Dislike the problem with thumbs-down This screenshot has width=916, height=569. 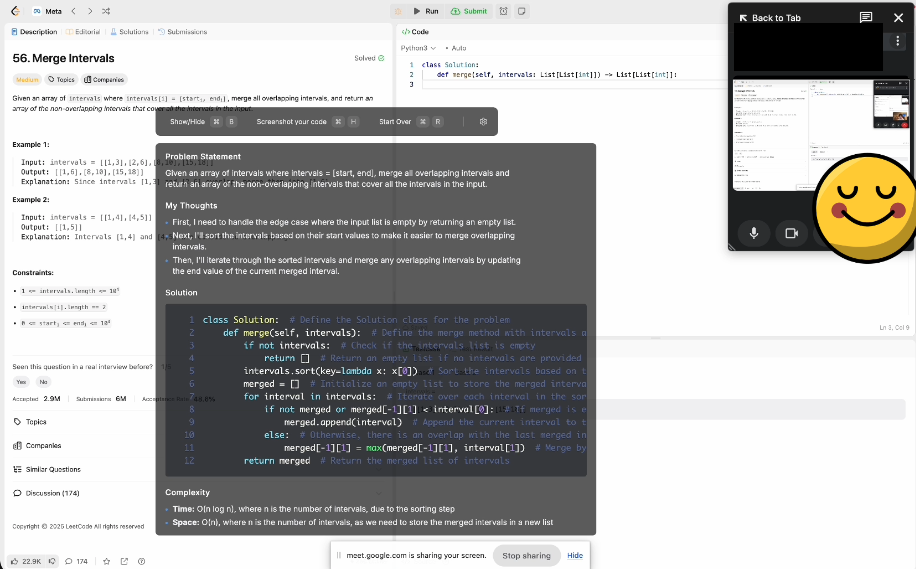[52, 561]
